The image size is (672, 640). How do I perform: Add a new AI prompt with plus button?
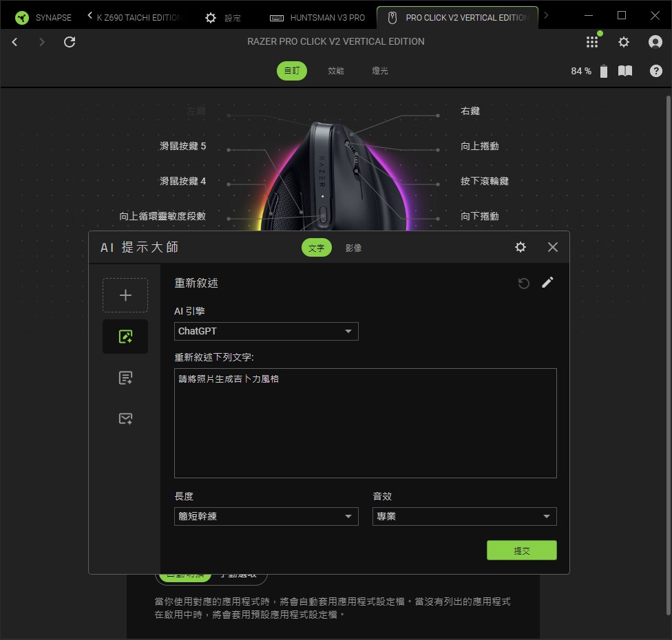tap(125, 295)
